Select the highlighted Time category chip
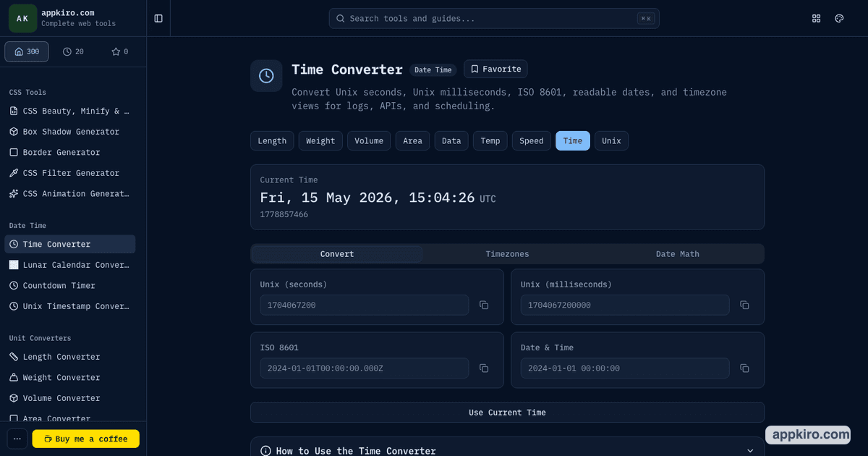 click(x=573, y=140)
